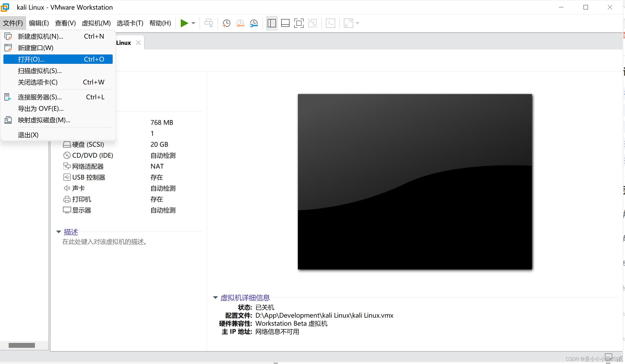Click the NAT network value
Screen dimensions: 625x364
157,166
